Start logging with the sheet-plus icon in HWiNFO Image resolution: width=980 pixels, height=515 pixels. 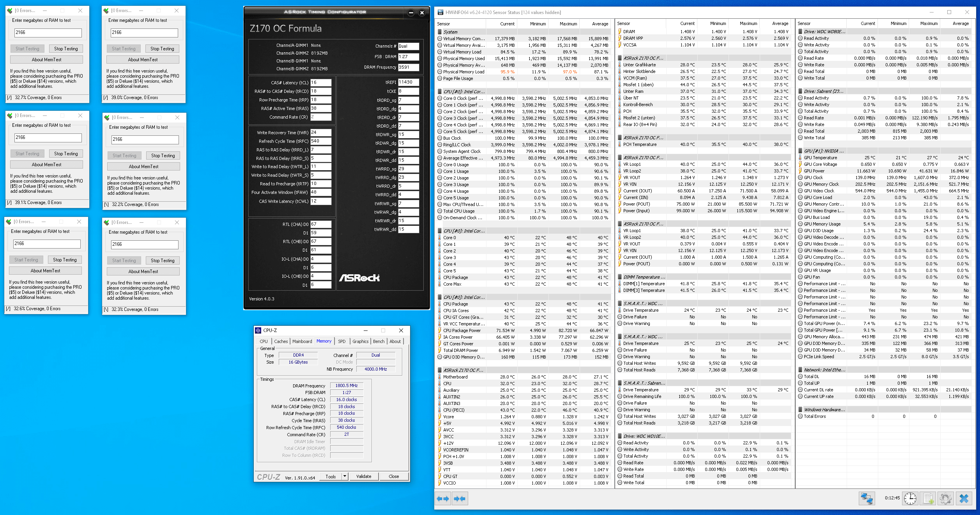click(x=929, y=499)
